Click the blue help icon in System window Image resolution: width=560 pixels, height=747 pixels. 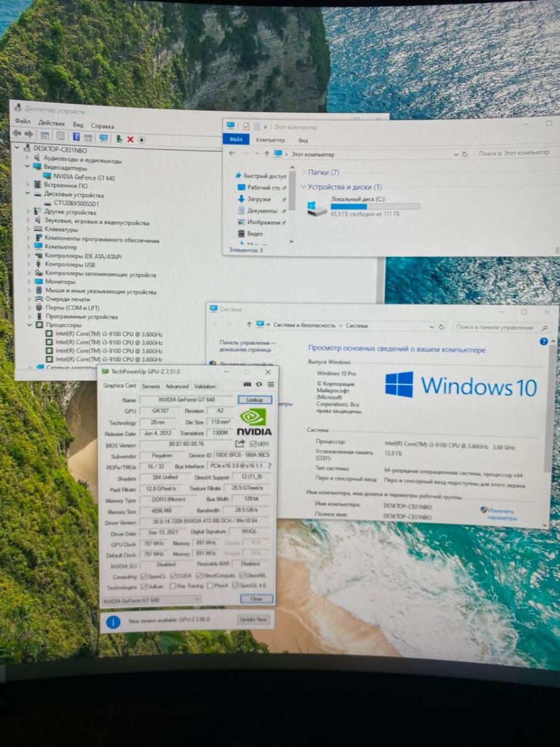coord(544,341)
